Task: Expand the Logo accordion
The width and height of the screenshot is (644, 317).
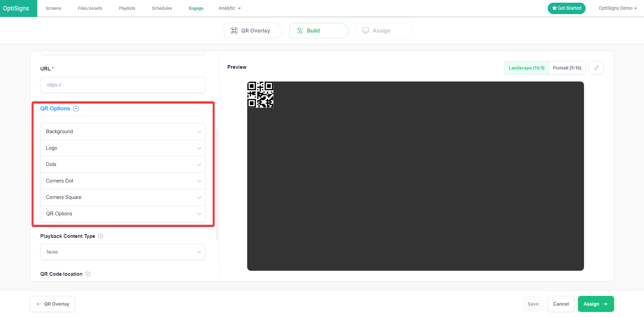Action: [x=123, y=148]
